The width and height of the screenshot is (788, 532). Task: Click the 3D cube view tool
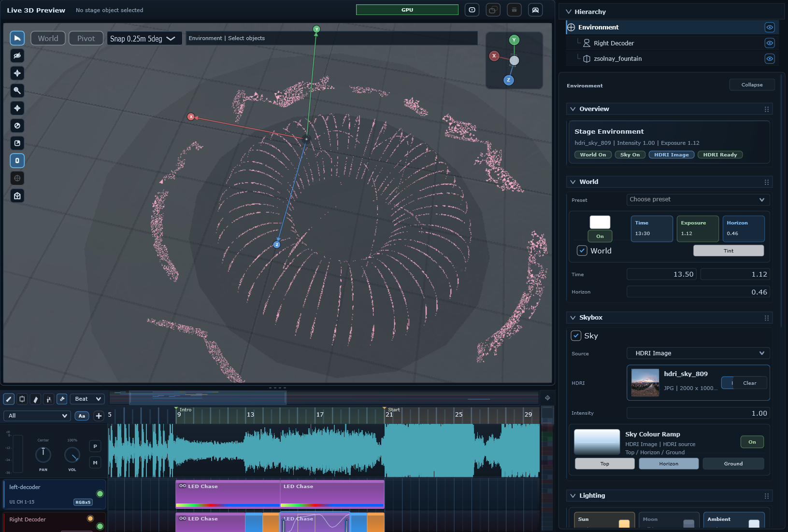pos(17,196)
